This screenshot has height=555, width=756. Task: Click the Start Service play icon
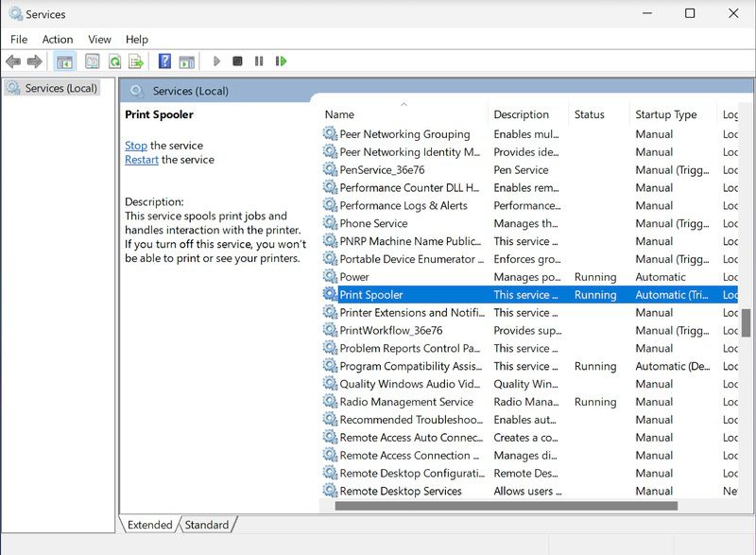tap(216, 61)
